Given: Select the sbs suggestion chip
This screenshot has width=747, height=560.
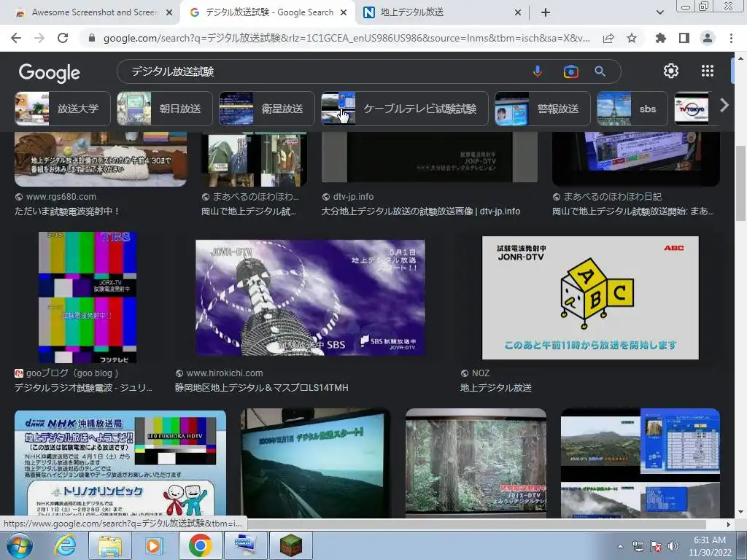Looking at the screenshot, I should click(x=632, y=109).
